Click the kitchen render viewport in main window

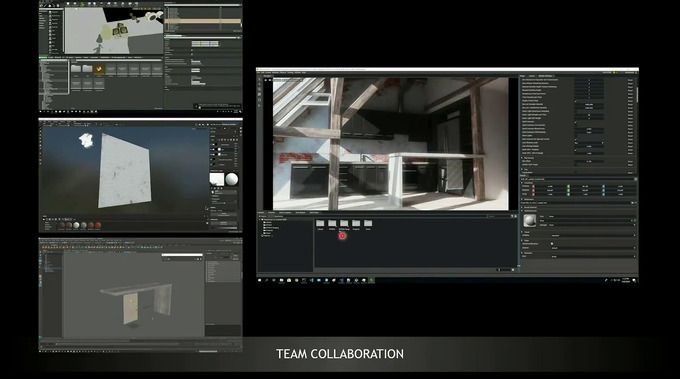(390, 144)
